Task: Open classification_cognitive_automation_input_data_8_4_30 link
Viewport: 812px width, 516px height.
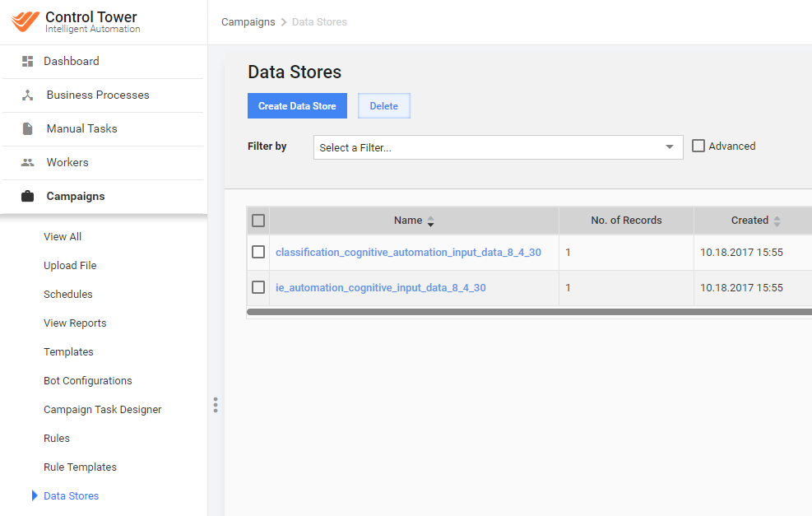Action: coord(408,253)
